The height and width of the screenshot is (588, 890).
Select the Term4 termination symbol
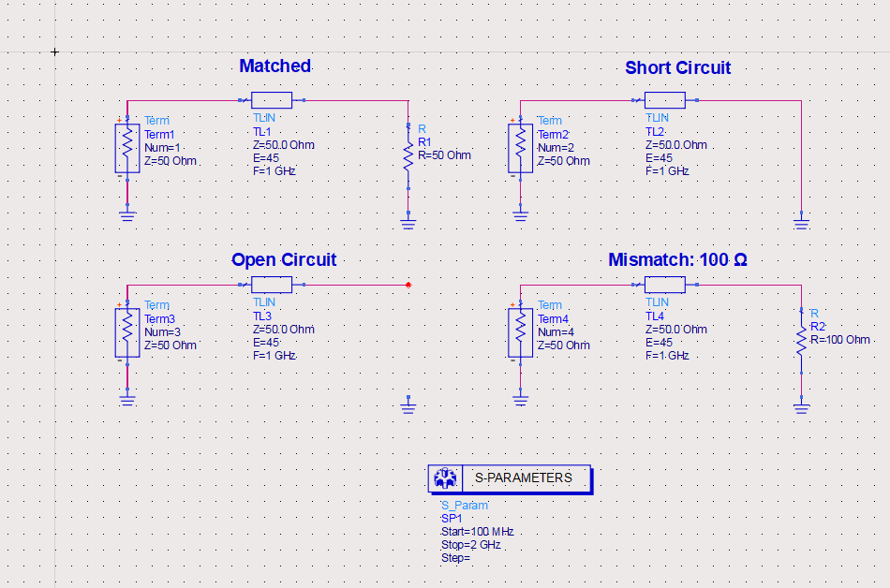(521, 332)
